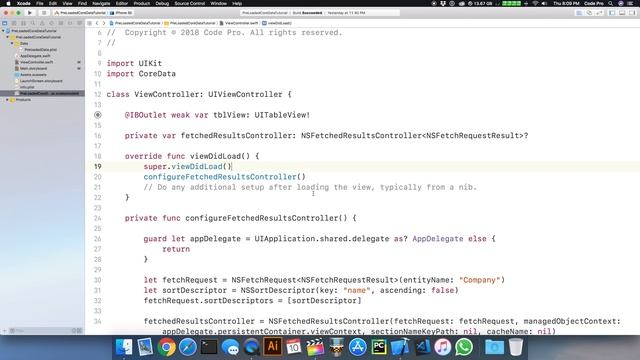Open Adobe Illustrator from the Dock
The width and height of the screenshot is (640, 360).
coord(273,347)
